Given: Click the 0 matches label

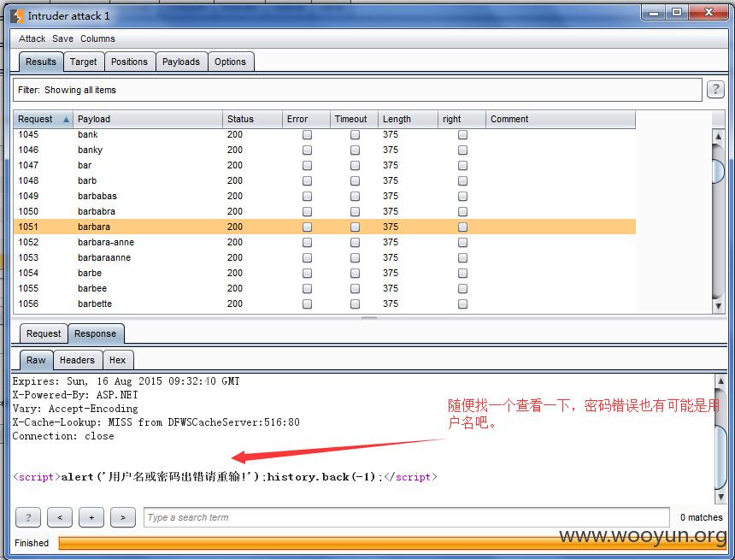Looking at the screenshot, I should [x=702, y=517].
